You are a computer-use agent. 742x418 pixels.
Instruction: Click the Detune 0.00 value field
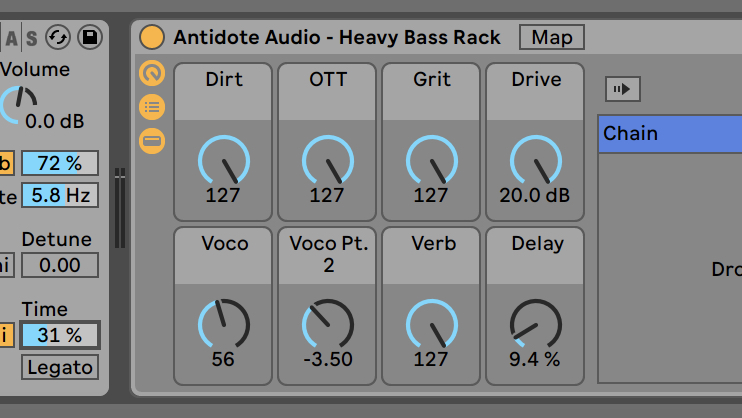pos(60,265)
